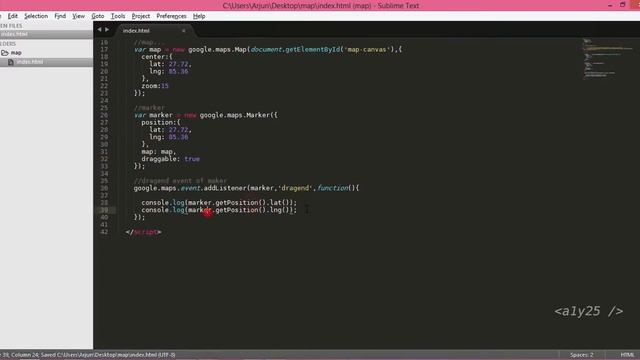Click the '//marker' comment line
The image size is (640, 360).
pyautogui.click(x=149, y=108)
